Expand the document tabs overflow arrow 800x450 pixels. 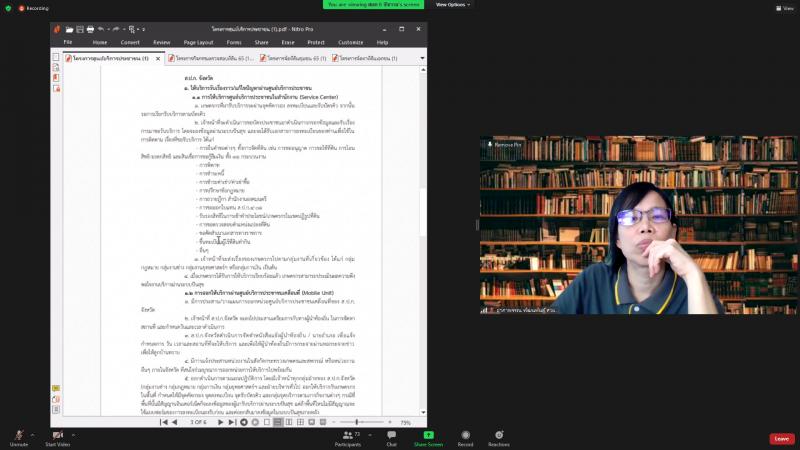click(x=422, y=58)
